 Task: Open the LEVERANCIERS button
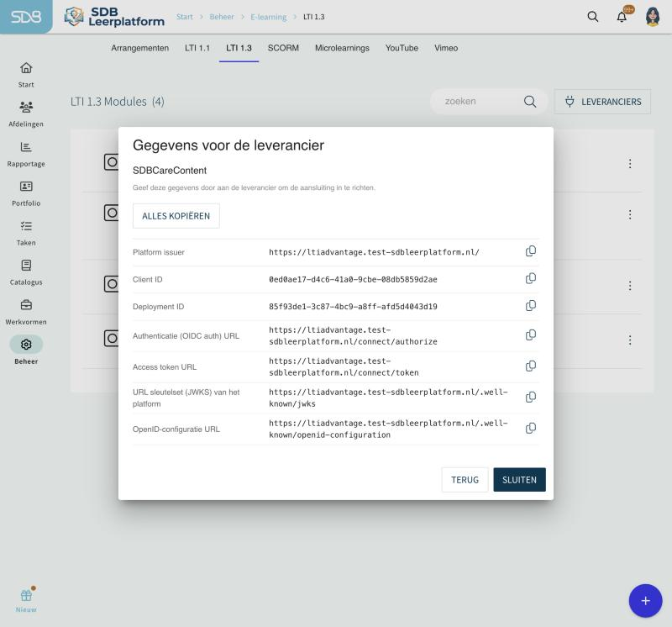point(602,102)
